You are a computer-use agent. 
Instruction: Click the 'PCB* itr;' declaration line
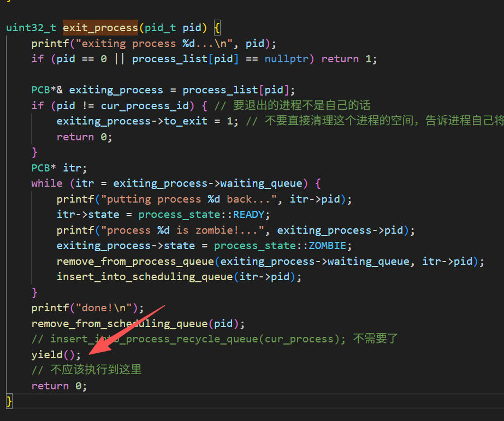[59, 168]
